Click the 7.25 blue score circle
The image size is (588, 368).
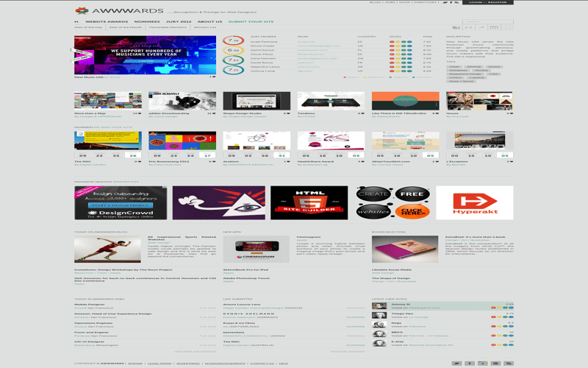pos(233,70)
